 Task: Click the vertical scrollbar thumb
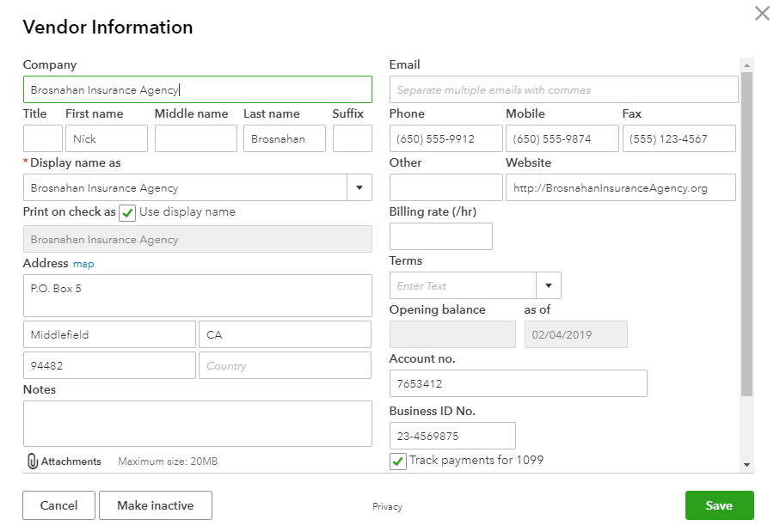pyautogui.click(x=746, y=234)
